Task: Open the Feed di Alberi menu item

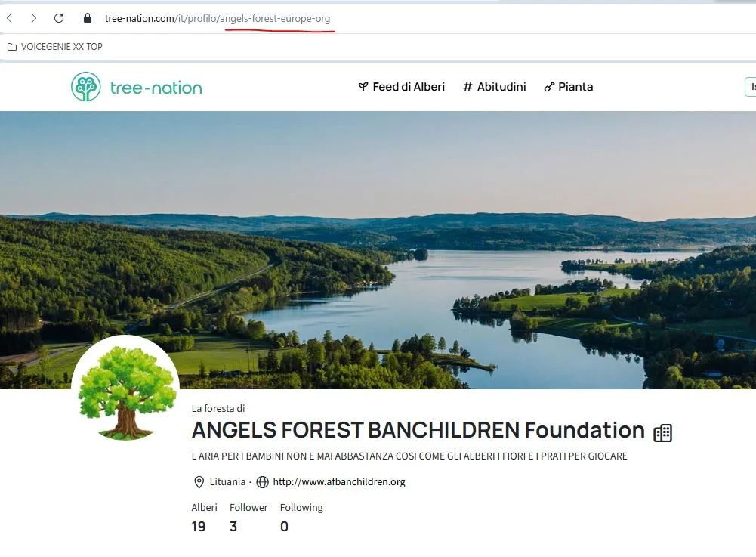Action: (402, 87)
